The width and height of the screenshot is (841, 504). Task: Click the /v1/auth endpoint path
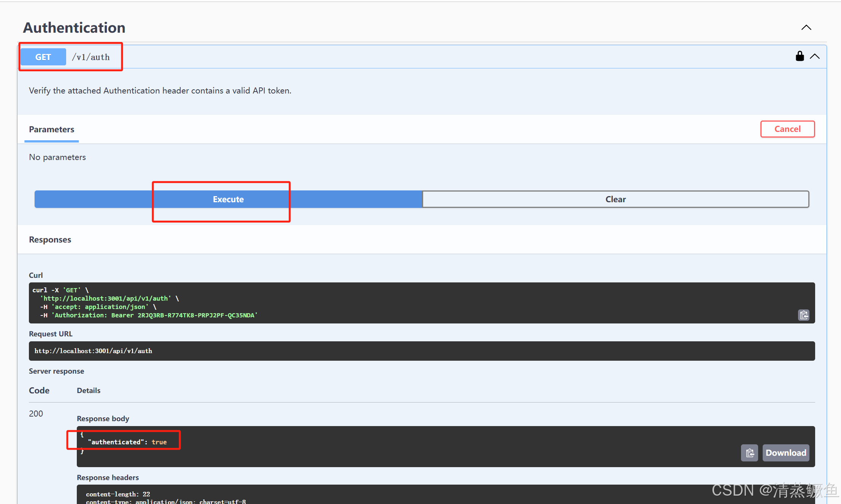[x=91, y=57]
